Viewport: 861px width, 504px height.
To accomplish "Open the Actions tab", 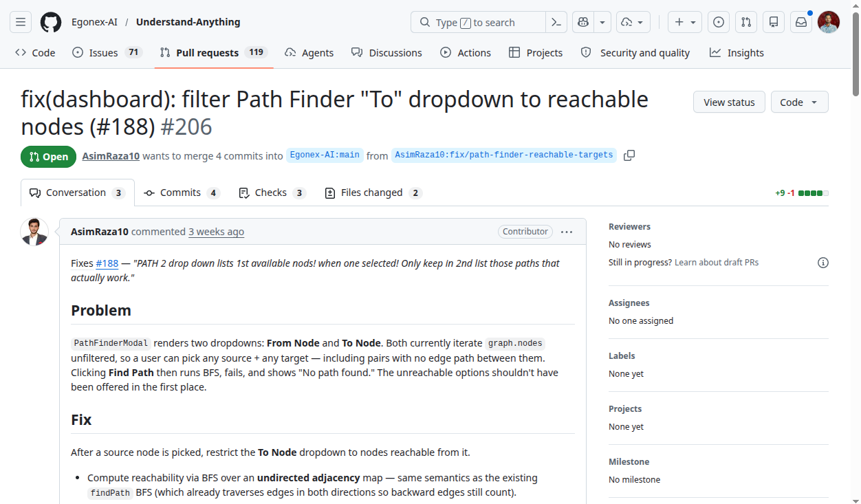I will click(466, 52).
